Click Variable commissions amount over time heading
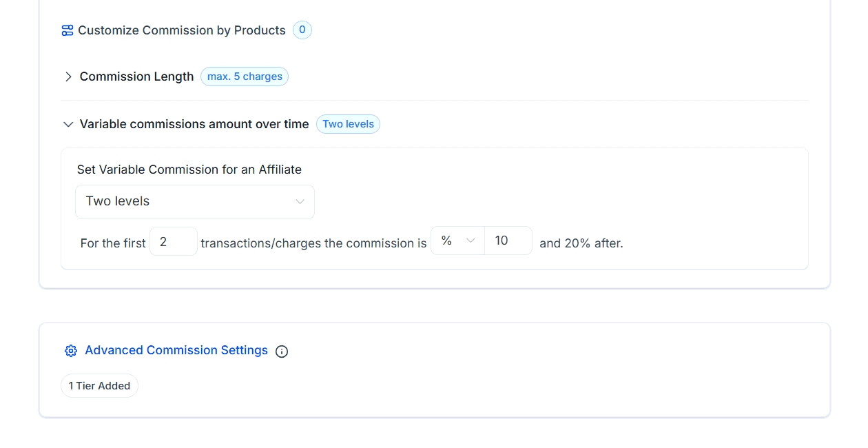 tap(194, 124)
